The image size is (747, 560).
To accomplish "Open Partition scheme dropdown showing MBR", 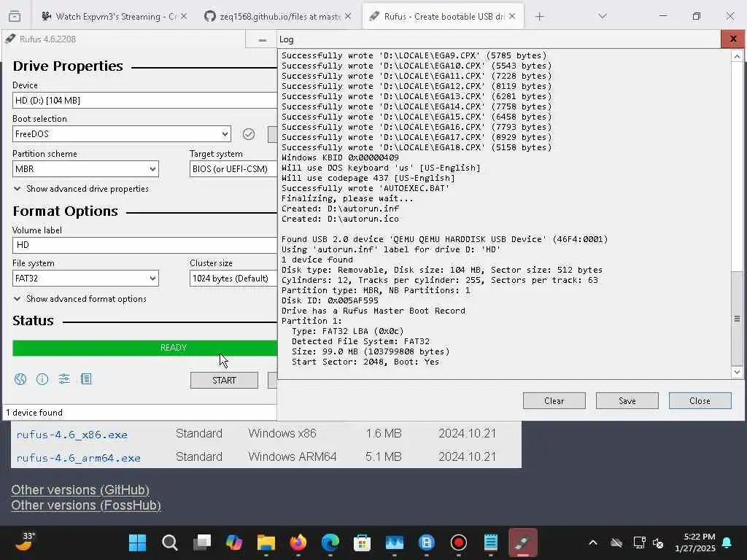I will tap(85, 169).
